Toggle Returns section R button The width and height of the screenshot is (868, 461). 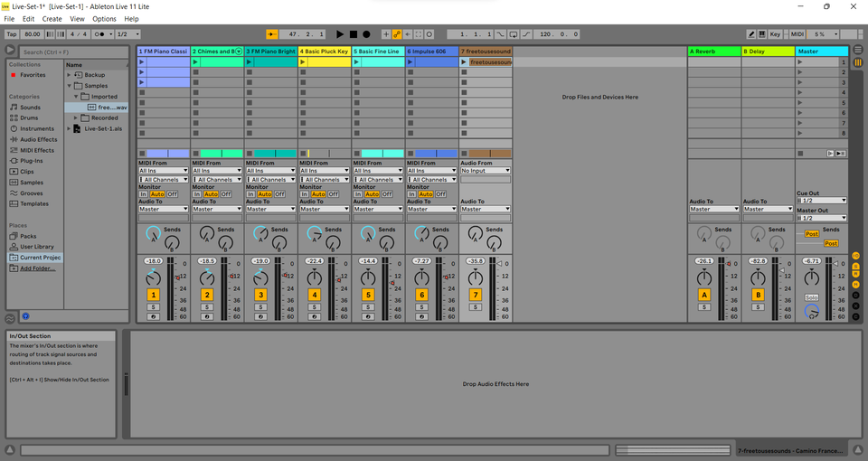[x=856, y=275]
